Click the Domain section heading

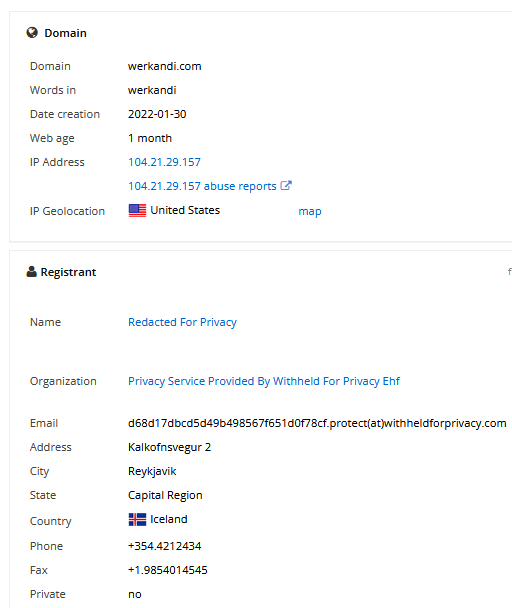pyautogui.click(x=66, y=33)
